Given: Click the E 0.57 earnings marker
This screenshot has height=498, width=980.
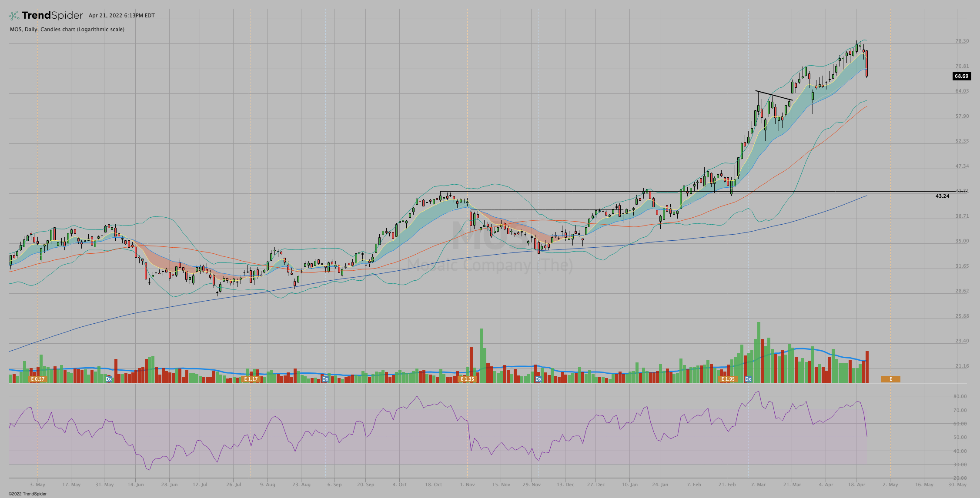Looking at the screenshot, I should [x=37, y=379].
